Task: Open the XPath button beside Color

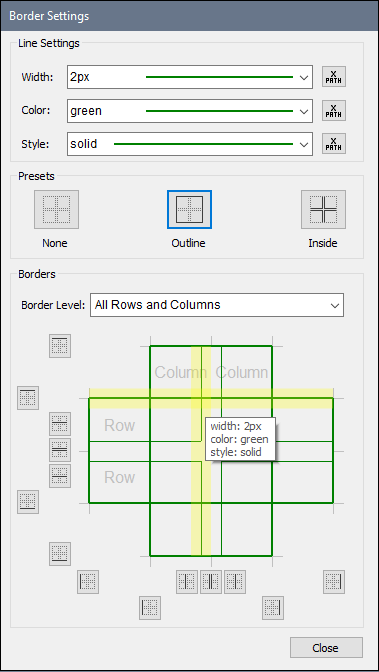Action: click(334, 111)
